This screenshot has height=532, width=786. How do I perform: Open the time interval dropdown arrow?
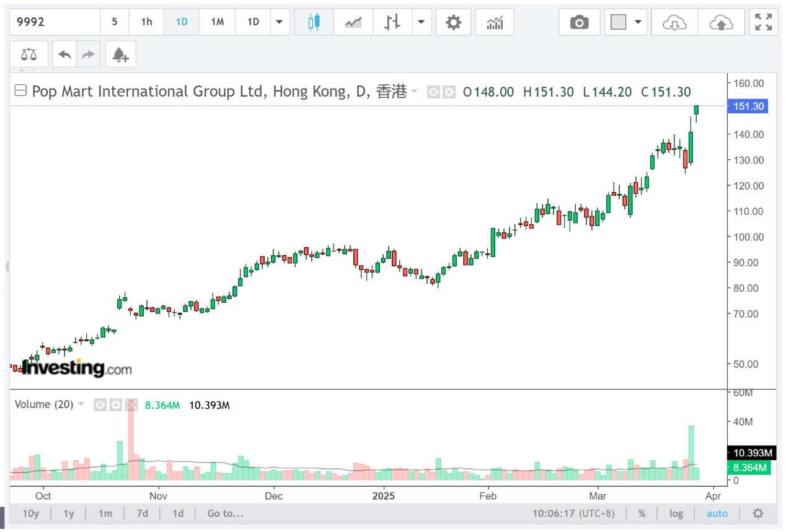[280, 22]
